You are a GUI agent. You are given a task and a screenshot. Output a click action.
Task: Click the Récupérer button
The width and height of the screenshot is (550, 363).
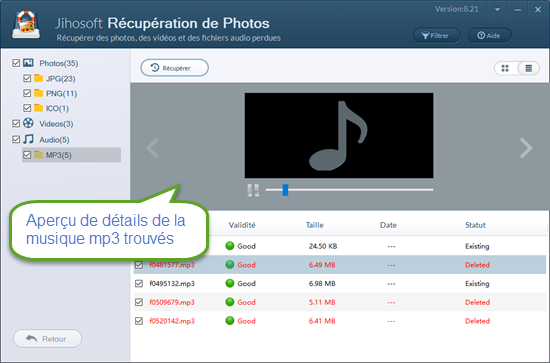point(175,68)
